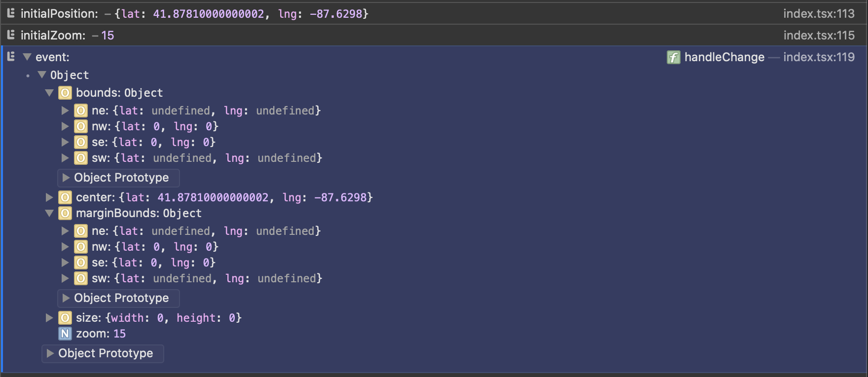This screenshot has height=377, width=868.
Task: Collapse the marginBounds object triangle
Action: point(49,213)
